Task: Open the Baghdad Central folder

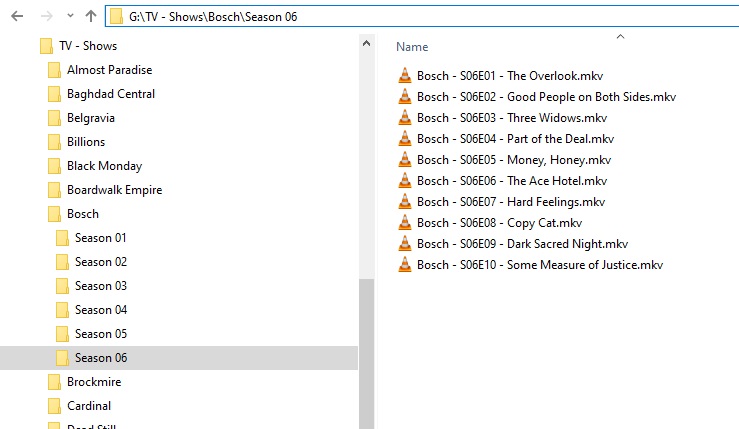Action: 111,94
